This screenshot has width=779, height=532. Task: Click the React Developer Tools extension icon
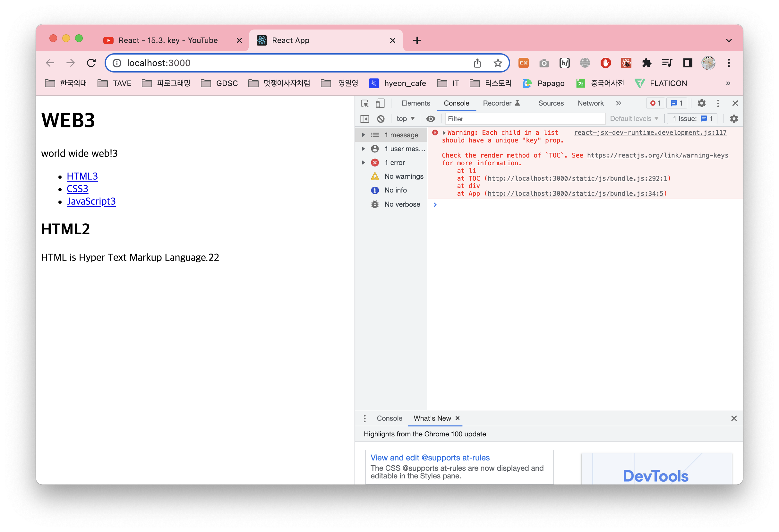point(626,63)
